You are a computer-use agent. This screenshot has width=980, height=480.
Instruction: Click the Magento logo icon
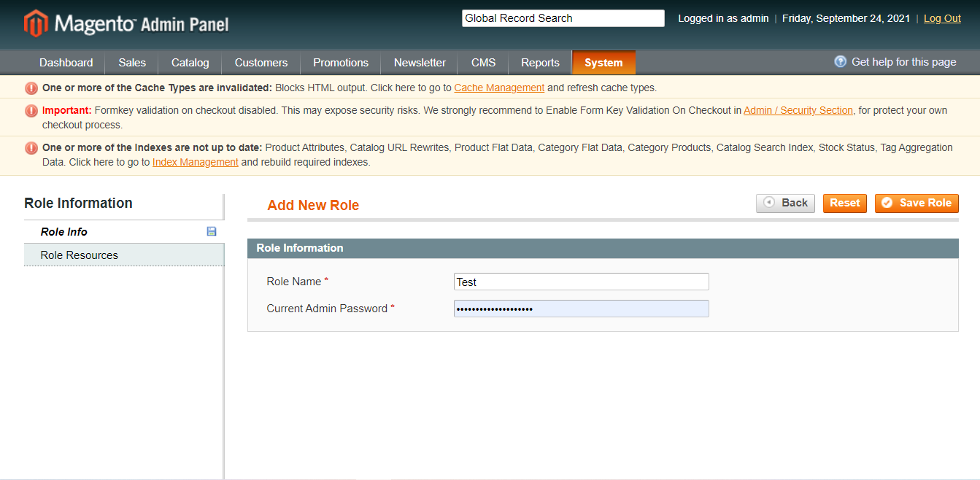35,23
